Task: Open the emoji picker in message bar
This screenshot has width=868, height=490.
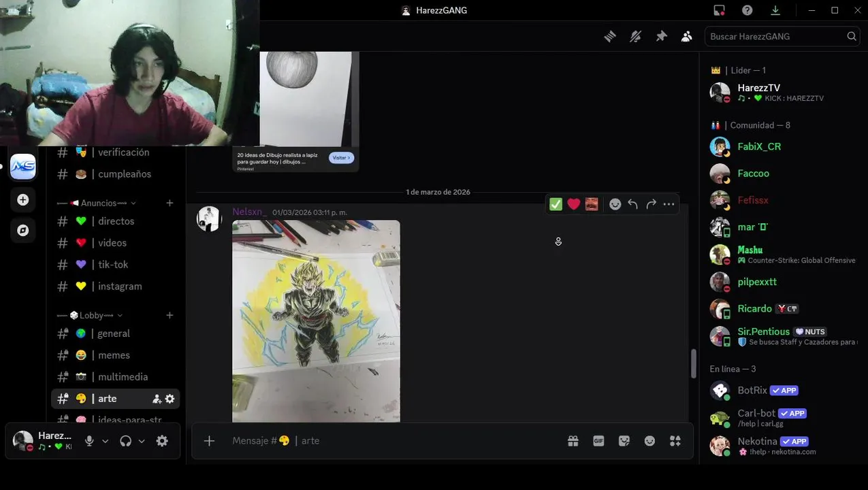Action: pos(649,441)
